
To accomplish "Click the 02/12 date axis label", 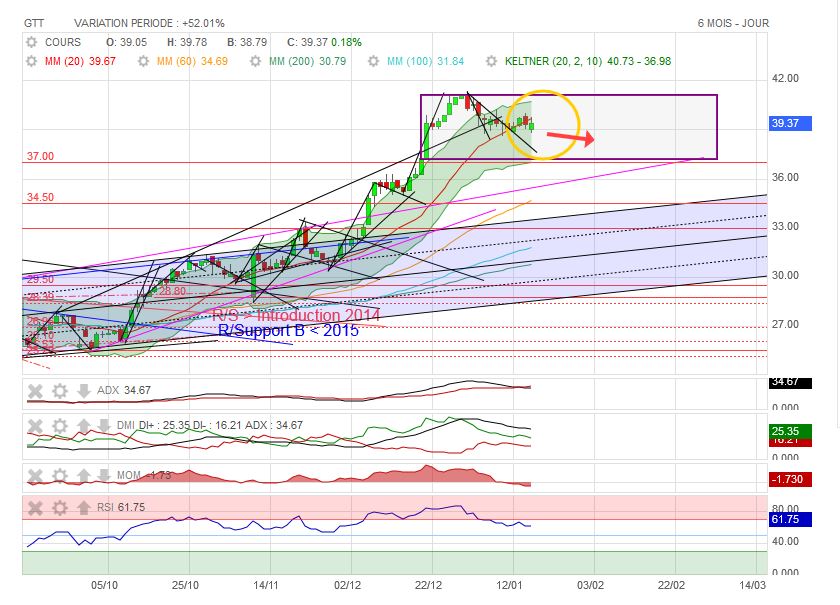I will tap(347, 585).
